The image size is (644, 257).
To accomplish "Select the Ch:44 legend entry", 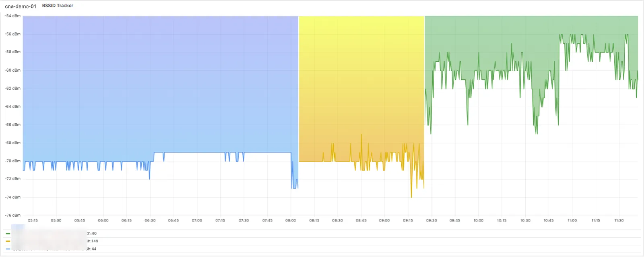I will tap(91, 249).
